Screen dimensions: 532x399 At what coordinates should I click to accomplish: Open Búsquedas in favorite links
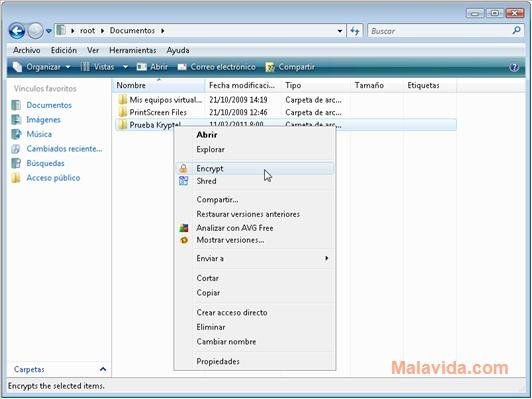[x=45, y=164]
